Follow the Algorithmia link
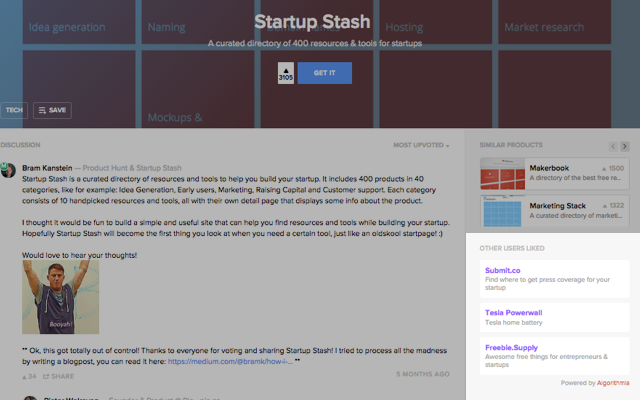The height and width of the screenshot is (400, 640). click(613, 383)
